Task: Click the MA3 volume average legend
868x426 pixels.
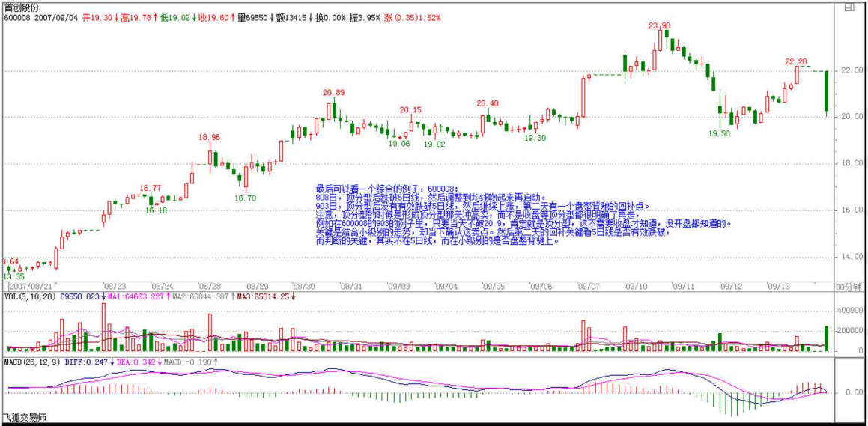Action: 265,296
